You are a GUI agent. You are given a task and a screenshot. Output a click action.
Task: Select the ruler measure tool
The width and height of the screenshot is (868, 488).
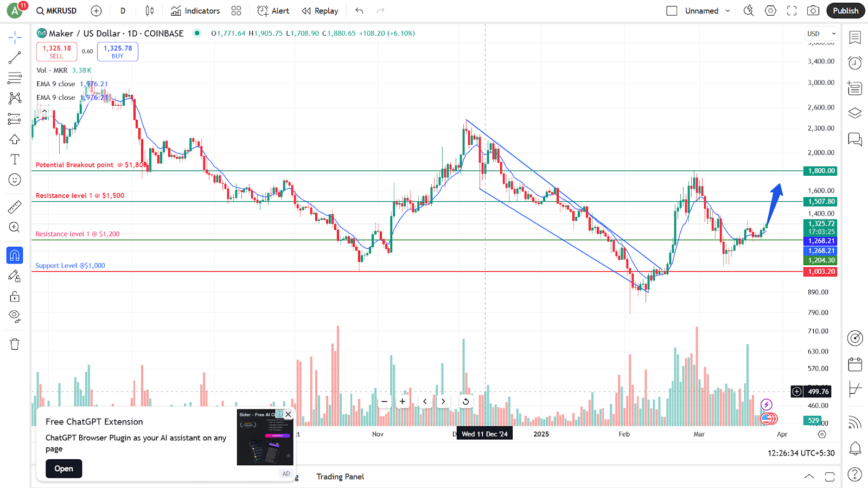click(x=15, y=207)
